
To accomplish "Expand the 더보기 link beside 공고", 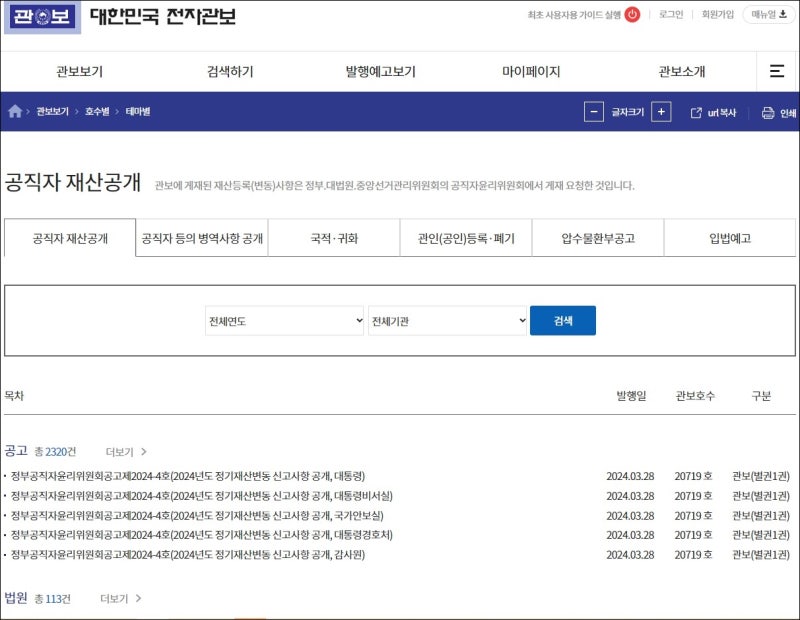I will click(x=126, y=452).
